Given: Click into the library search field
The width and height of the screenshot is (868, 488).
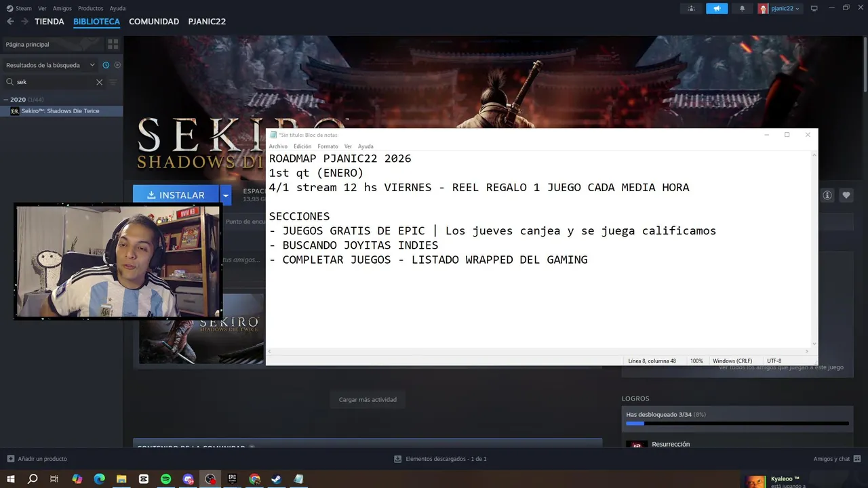Looking at the screenshot, I should 54,82.
